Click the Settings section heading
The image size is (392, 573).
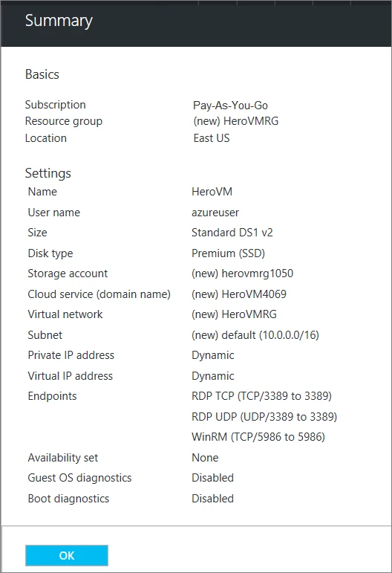point(48,173)
